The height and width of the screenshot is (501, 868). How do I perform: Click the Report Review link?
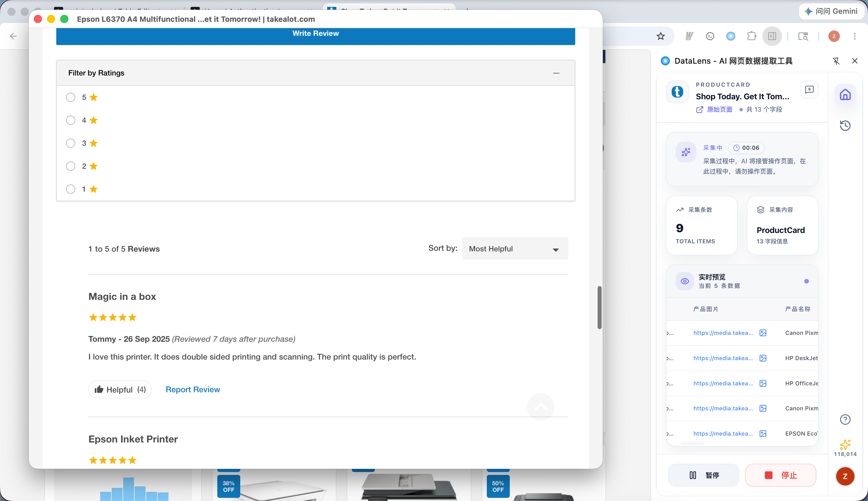coord(193,389)
